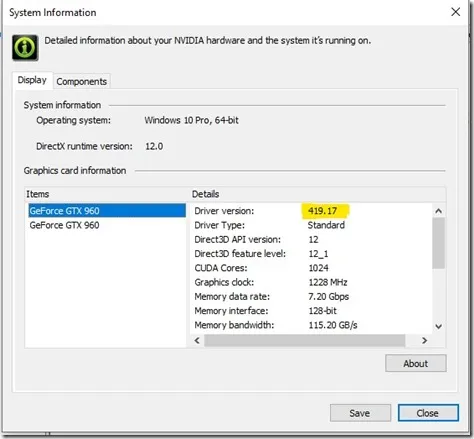This screenshot has height=439, width=474.
Task: Click the 'Driver Type:' label
Action: [220, 225]
